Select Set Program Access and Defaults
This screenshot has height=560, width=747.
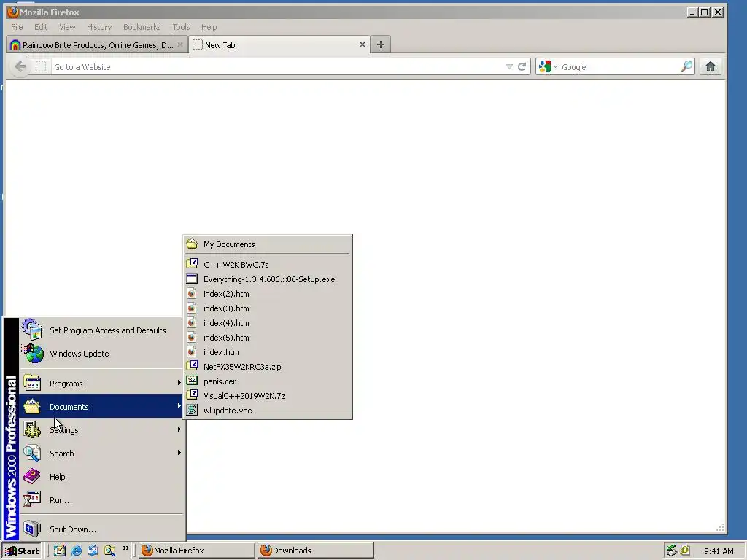pos(101,330)
